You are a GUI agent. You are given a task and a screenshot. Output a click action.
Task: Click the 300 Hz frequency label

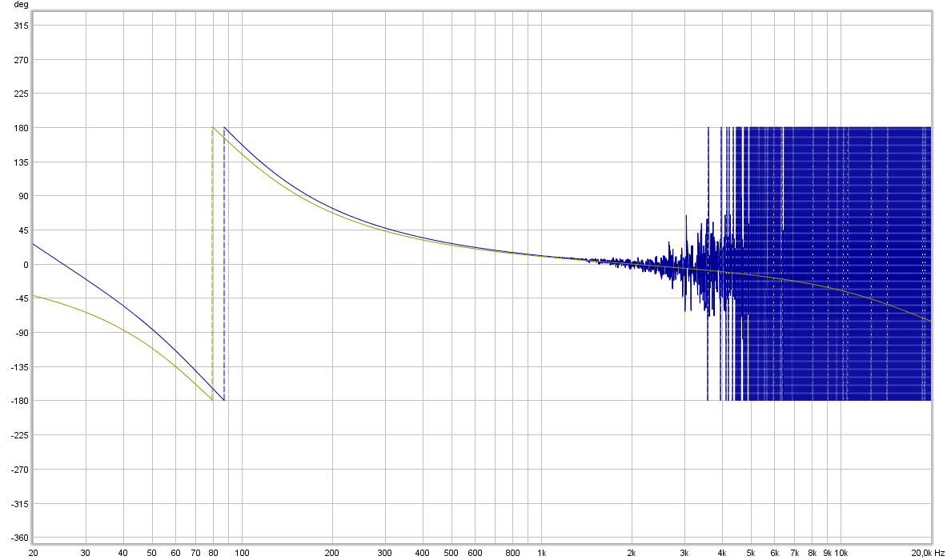pyautogui.click(x=384, y=553)
